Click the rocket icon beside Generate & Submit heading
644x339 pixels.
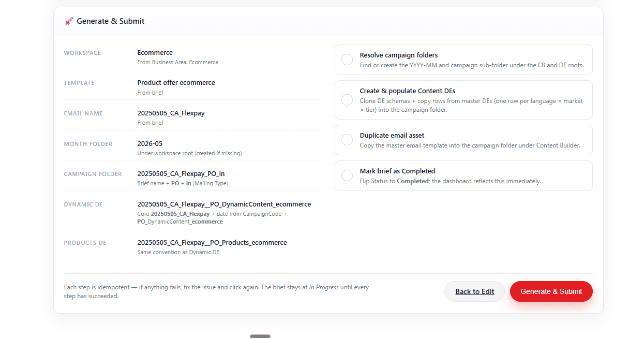click(x=69, y=21)
